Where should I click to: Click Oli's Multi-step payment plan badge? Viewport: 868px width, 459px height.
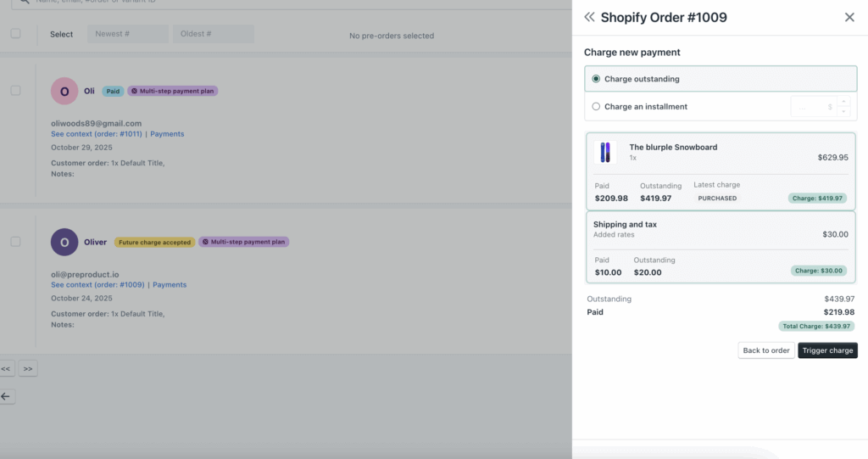(x=173, y=91)
